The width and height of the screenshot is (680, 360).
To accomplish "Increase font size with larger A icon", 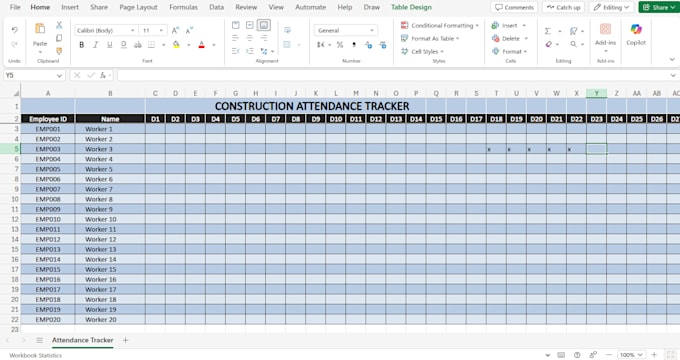I will pyautogui.click(x=175, y=30).
